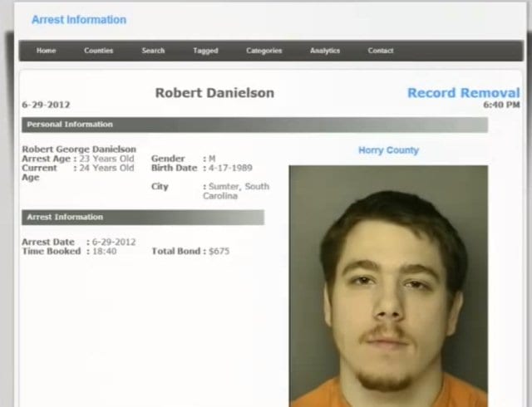
Task: Click the Record Removal link
Action: pyautogui.click(x=464, y=92)
